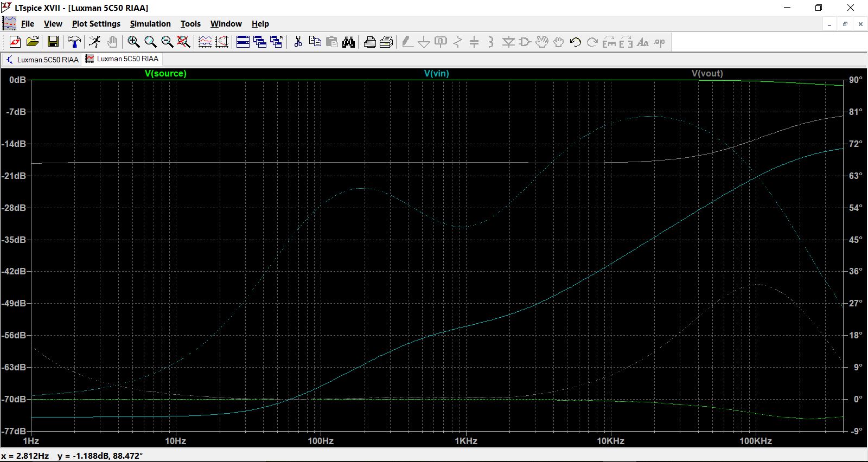The image size is (868, 462).
Task: Restore the inner plot document window
Action: tap(845, 24)
